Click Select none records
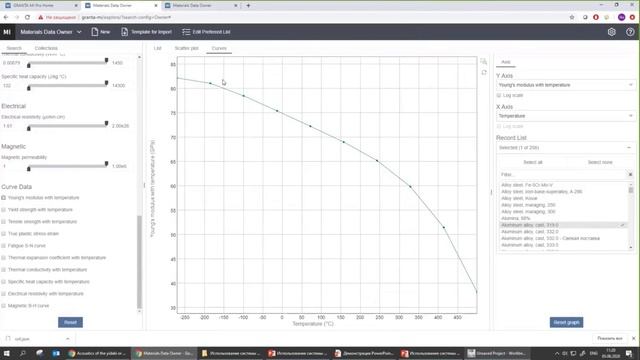Viewport: 640px width, 360px height. (600, 162)
